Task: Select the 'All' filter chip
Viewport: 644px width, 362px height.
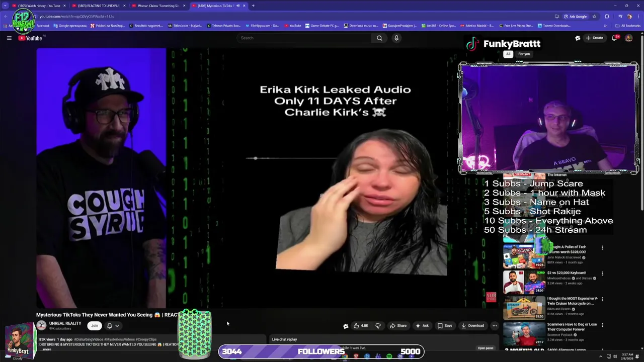Action: tap(508, 54)
